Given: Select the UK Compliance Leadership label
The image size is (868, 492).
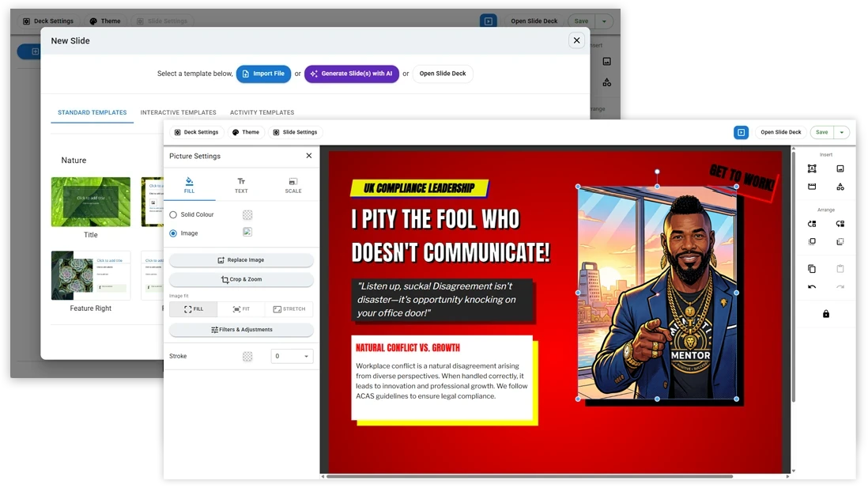Looking at the screenshot, I should [x=419, y=188].
